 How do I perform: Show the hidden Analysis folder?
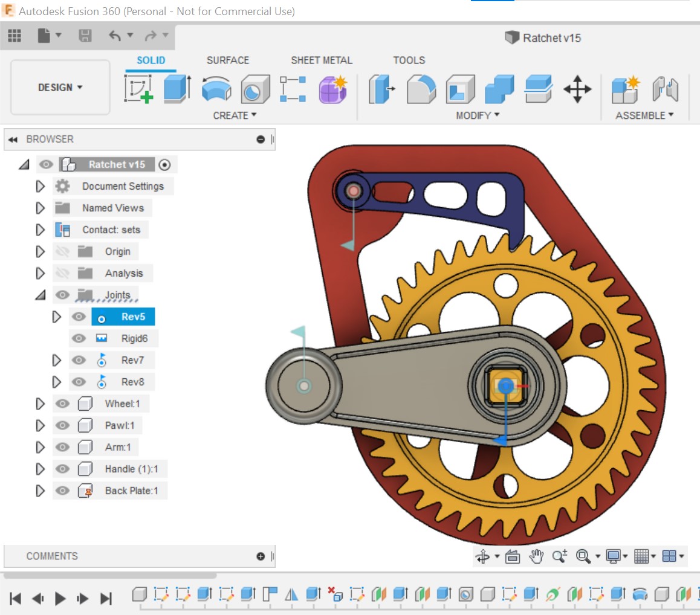(x=62, y=273)
